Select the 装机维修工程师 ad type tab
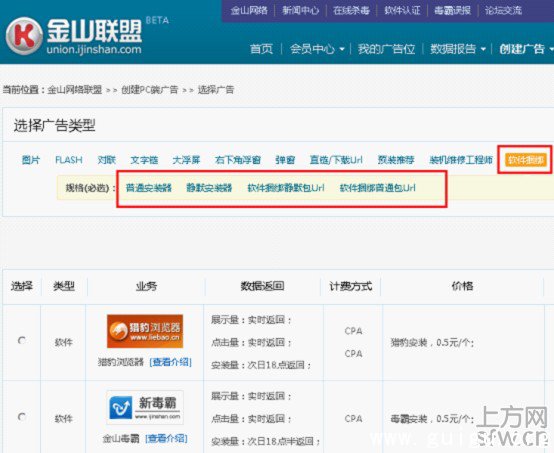 [x=461, y=160]
